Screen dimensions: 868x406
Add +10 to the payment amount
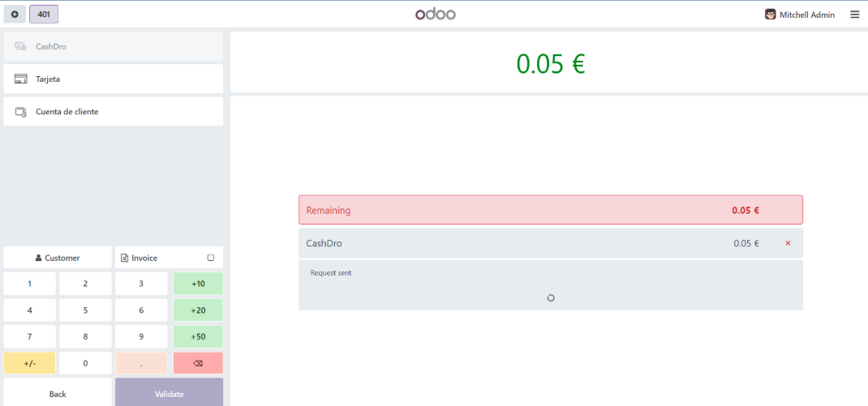(198, 284)
